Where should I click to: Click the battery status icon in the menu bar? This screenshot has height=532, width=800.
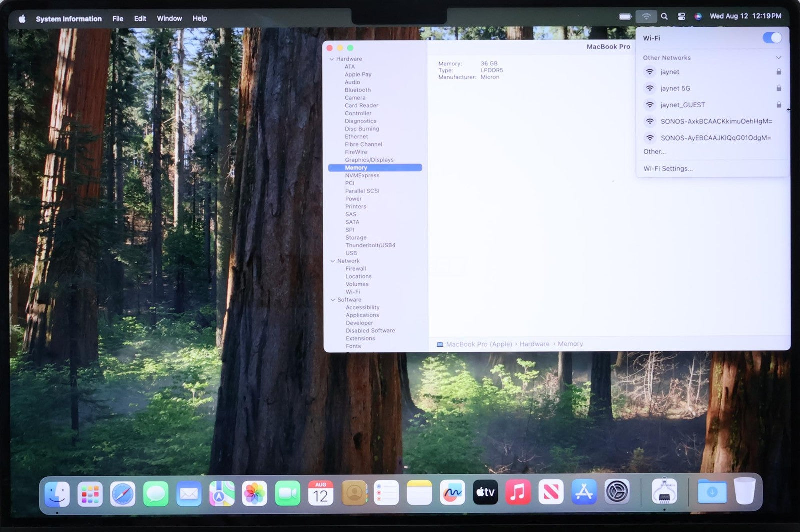point(625,16)
